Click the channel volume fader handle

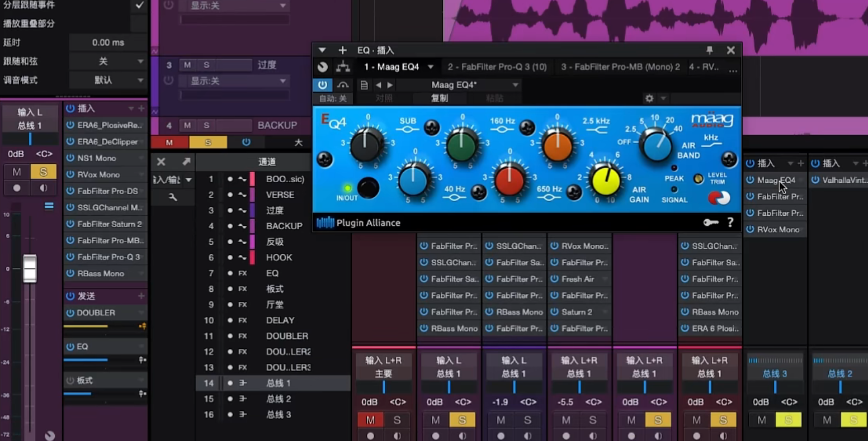point(30,269)
